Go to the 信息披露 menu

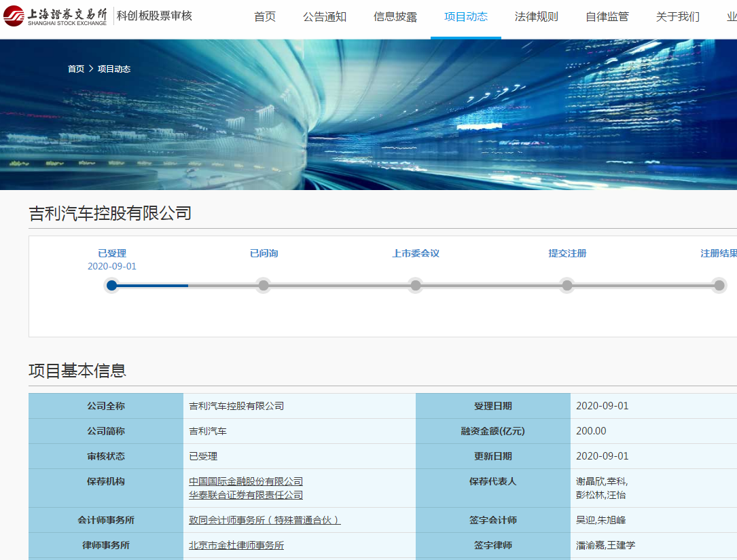pos(395,17)
